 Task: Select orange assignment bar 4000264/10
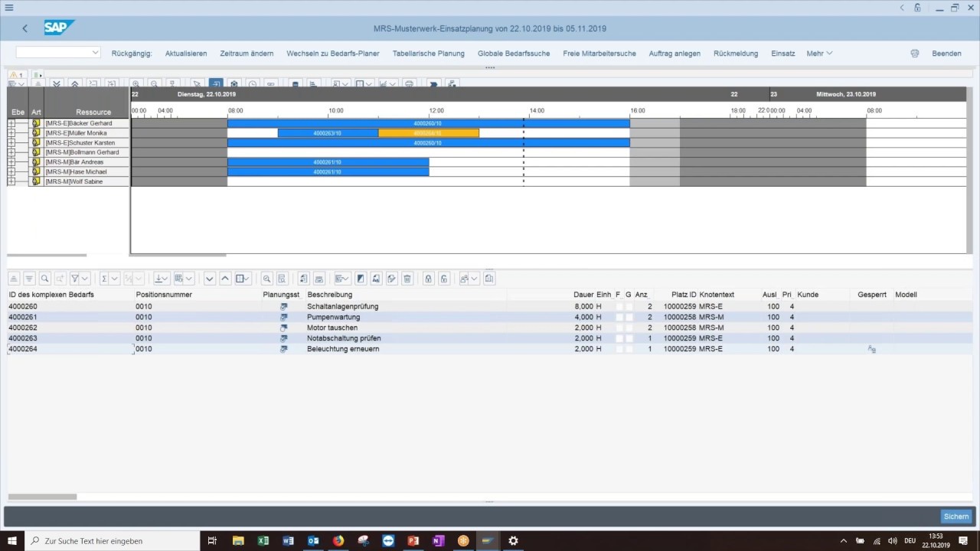(x=429, y=133)
